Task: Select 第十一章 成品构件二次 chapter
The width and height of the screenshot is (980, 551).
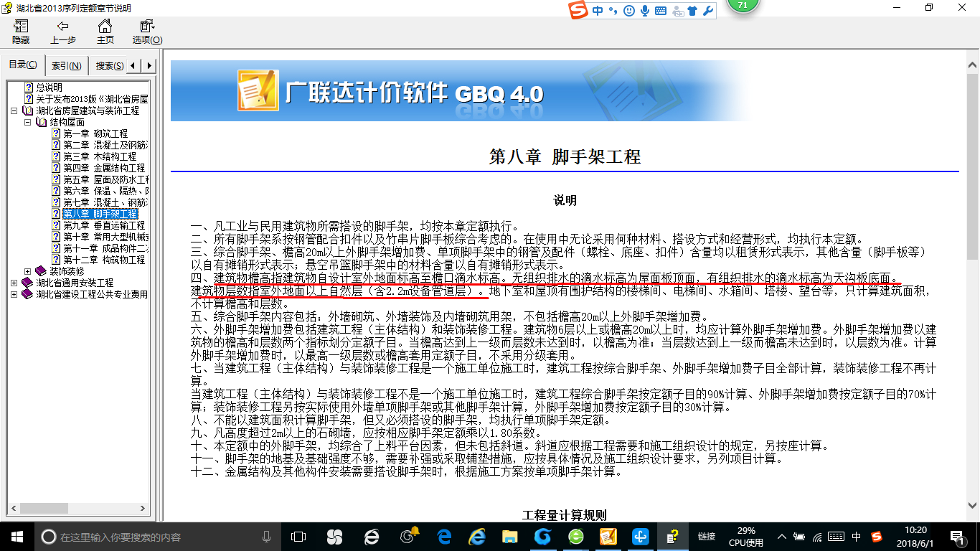Action: pos(105,248)
